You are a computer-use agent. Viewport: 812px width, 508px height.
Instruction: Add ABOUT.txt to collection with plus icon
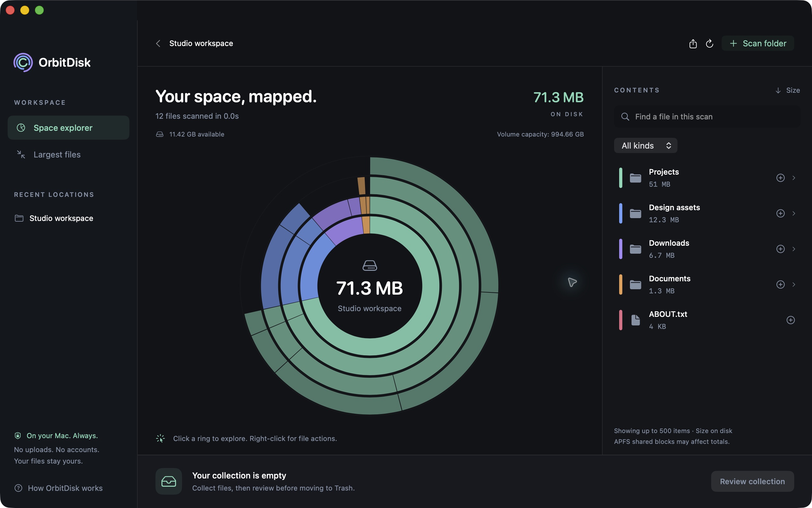(x=790, y=320)
